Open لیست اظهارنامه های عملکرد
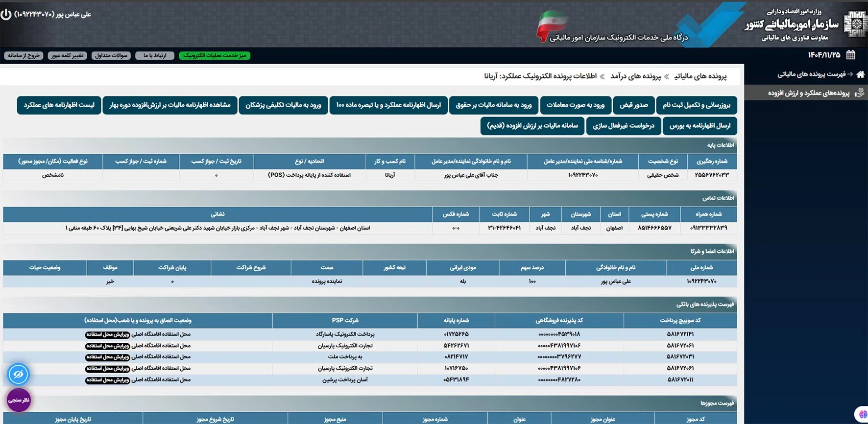The image size is (868, 424). click(x=59, y=105)
